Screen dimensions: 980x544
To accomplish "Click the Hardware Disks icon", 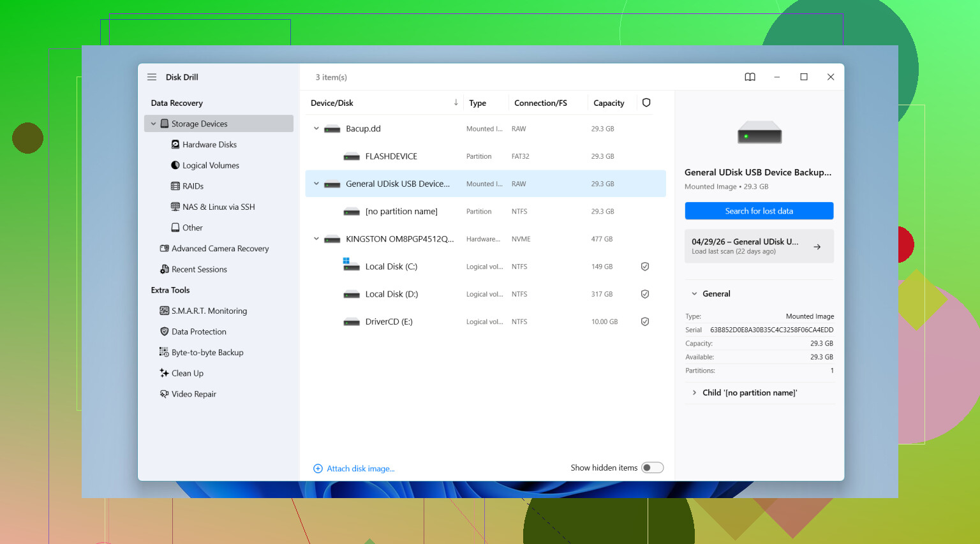I will 175,145.
